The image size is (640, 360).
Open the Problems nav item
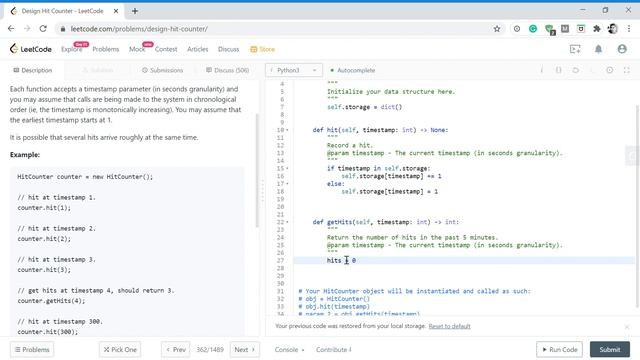coord(106,49)
